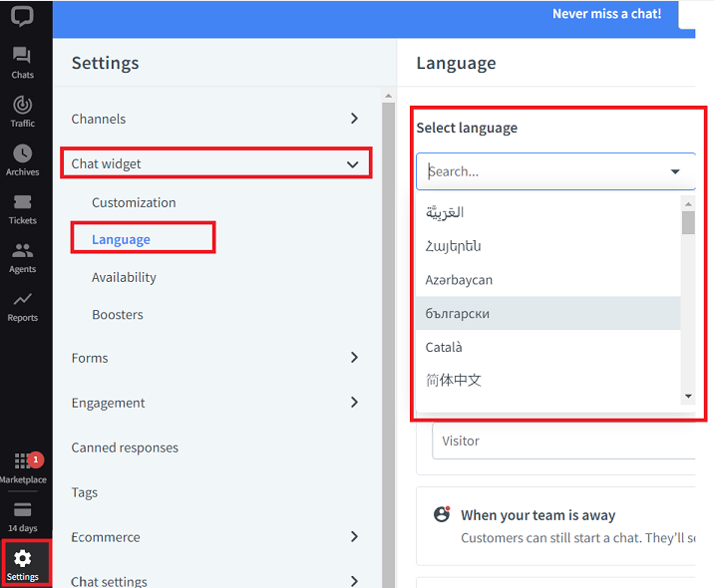View Reports from the sidebar
714x588 pixels.
(22, 305)
